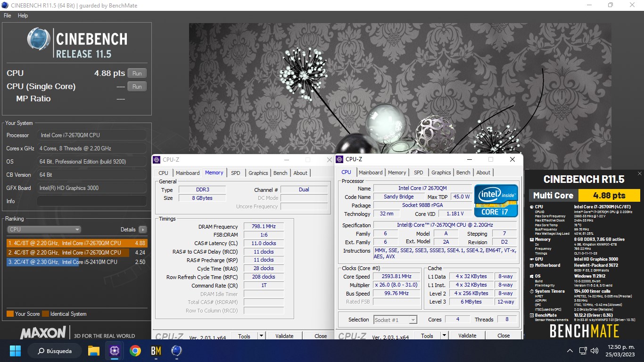Open Bench tab in CPU-Z Memory window
This screenshot has width=644, height=362.
[x=281, y=173]
